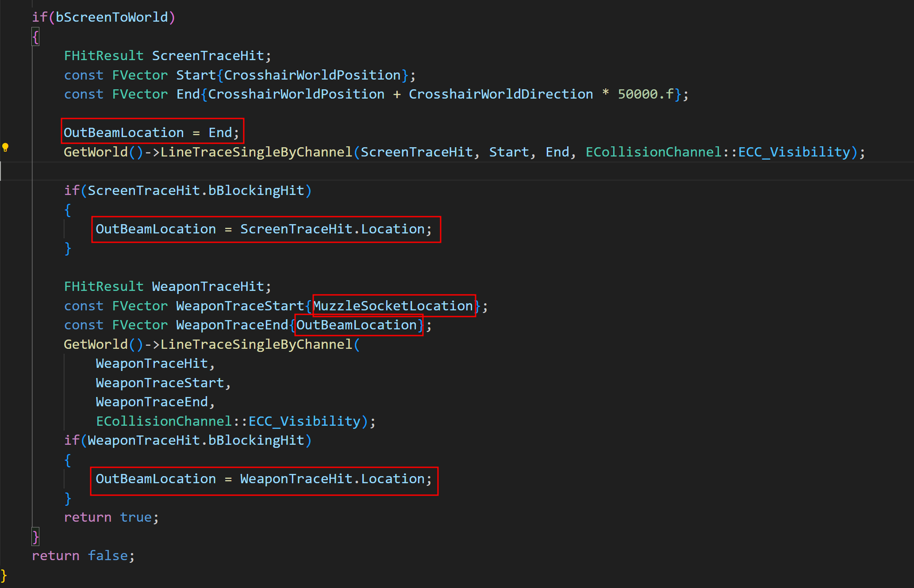Click Start variable in 'const FVector Start' line
Screen dimensions: 914x588
[x=196, y=75]
